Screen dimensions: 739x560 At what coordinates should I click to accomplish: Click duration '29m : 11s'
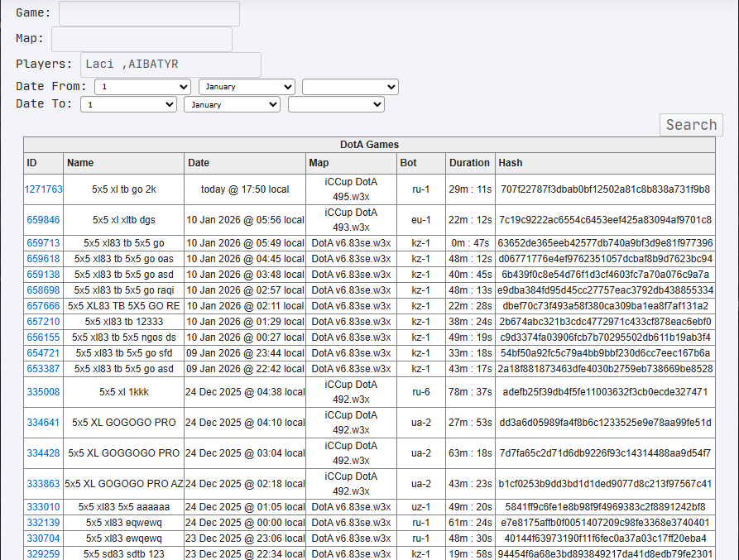click(470, 189)
